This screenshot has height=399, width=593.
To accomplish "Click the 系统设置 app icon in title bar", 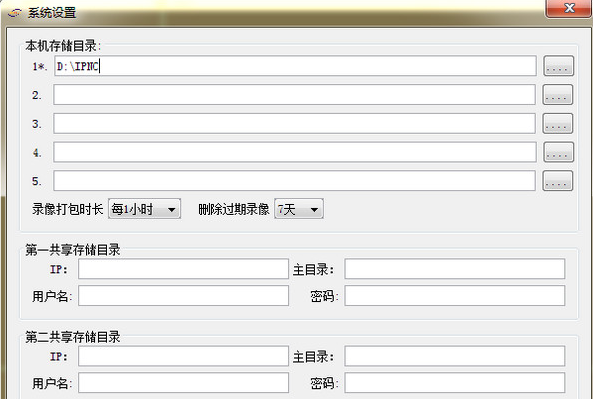I will (15, 13).
